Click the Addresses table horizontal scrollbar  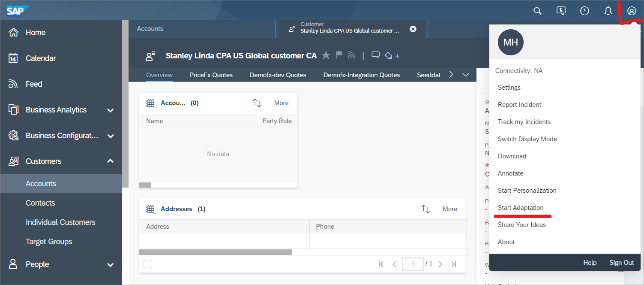click(216, 252)
